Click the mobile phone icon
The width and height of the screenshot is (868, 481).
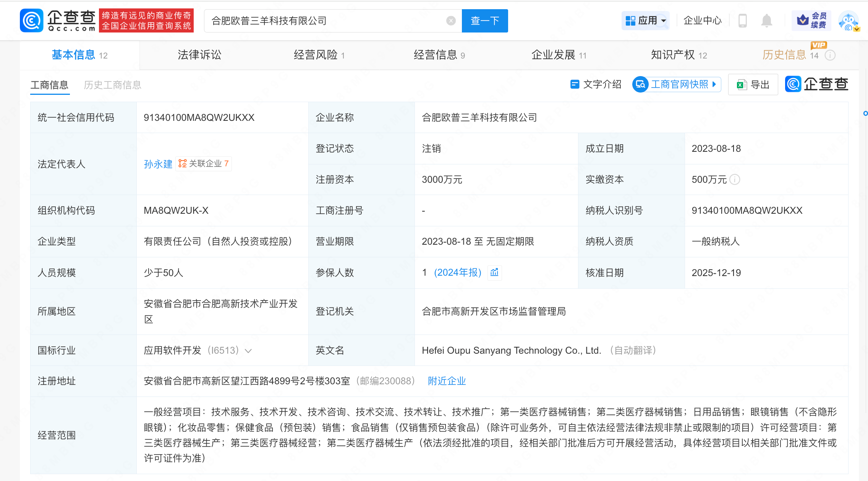coord(742,21)
